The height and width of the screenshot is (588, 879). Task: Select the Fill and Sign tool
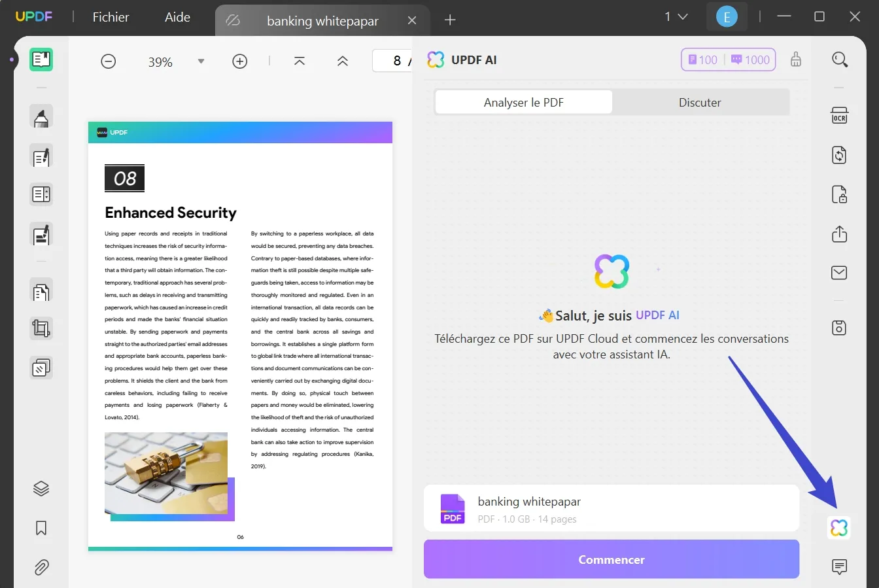point(41,234)
